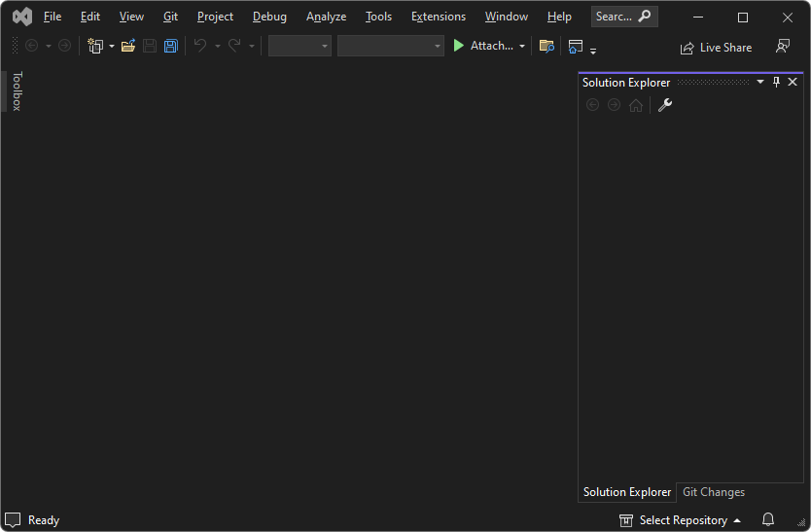Click the Send Feedback person icon
This screenshot has height=532, width=811.
coord(783,46)
